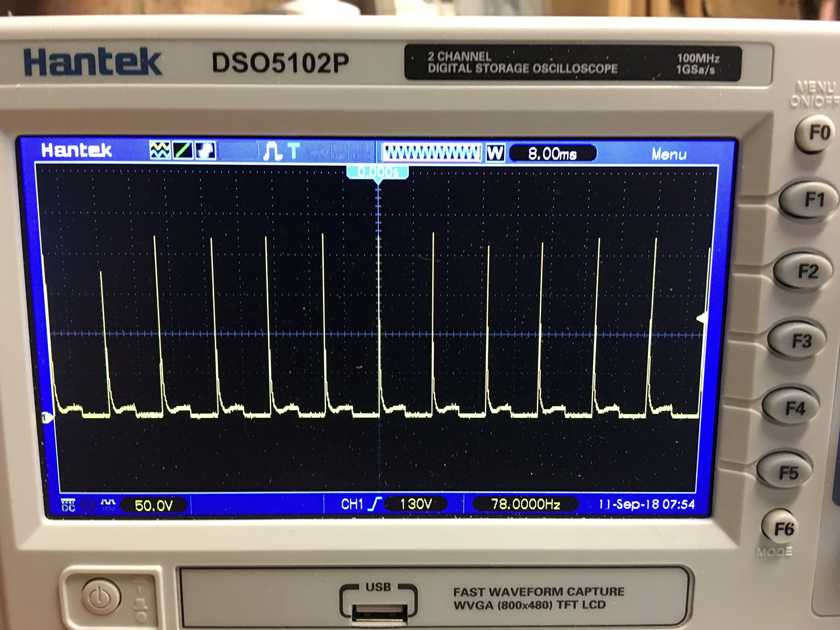Click the MODE label under F6
Viewport: 840px width, 630px height.
[774, 552]
